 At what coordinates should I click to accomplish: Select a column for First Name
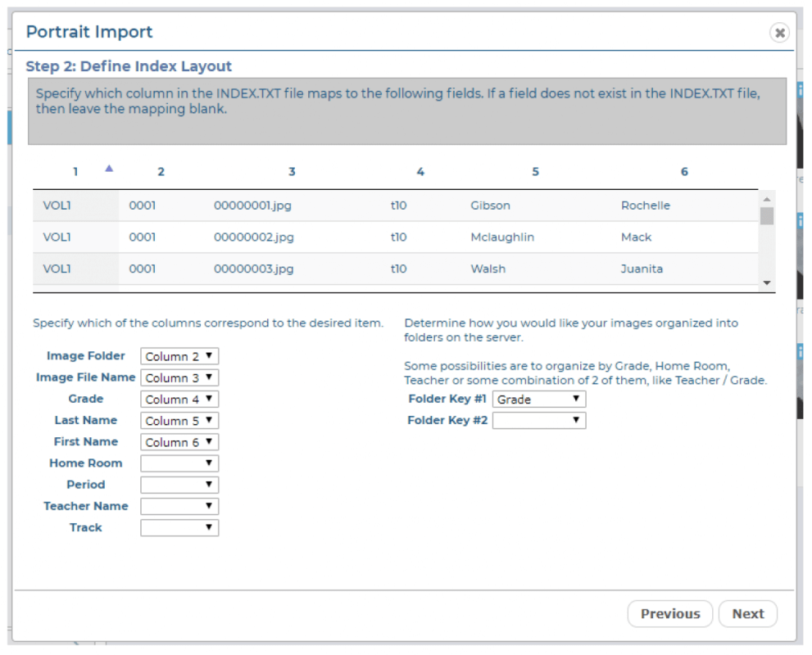[x=179, y=442]
